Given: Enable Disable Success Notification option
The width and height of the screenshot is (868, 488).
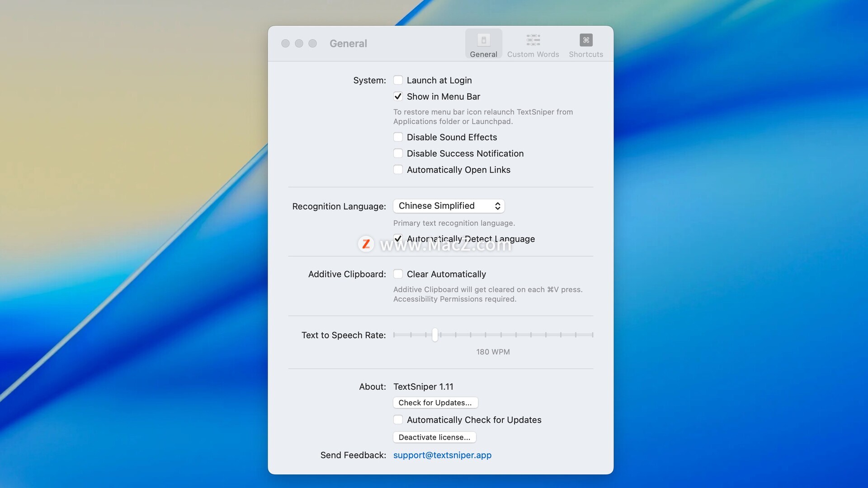Looking at the screenshot, I should coord(398,153).
